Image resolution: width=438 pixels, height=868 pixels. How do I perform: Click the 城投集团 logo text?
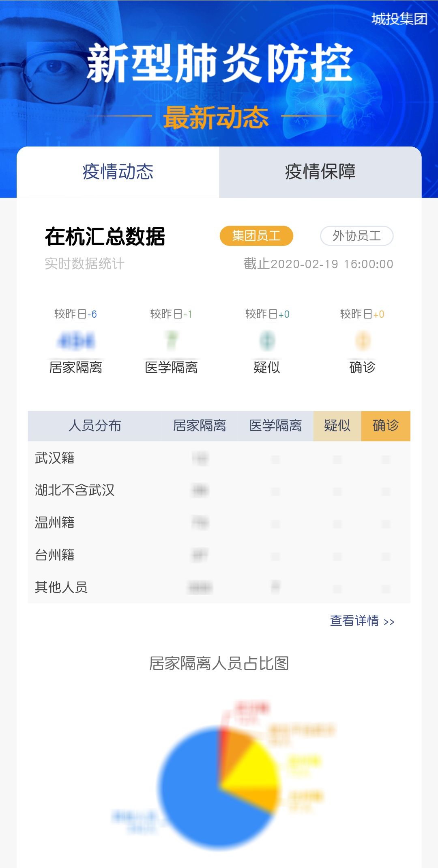tap(399, 19)
